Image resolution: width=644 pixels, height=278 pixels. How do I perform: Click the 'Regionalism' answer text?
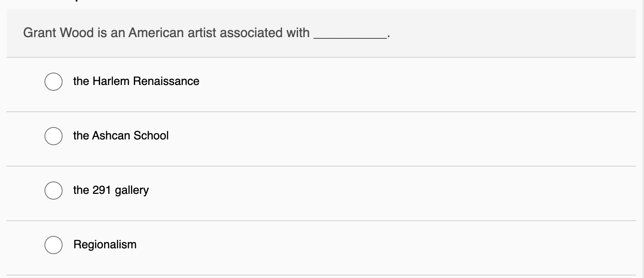(105, 245)
